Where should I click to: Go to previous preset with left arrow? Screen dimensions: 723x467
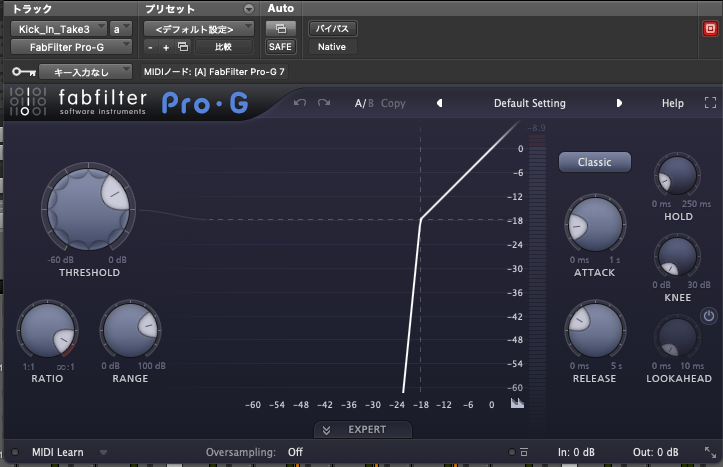tap(439, 103)
